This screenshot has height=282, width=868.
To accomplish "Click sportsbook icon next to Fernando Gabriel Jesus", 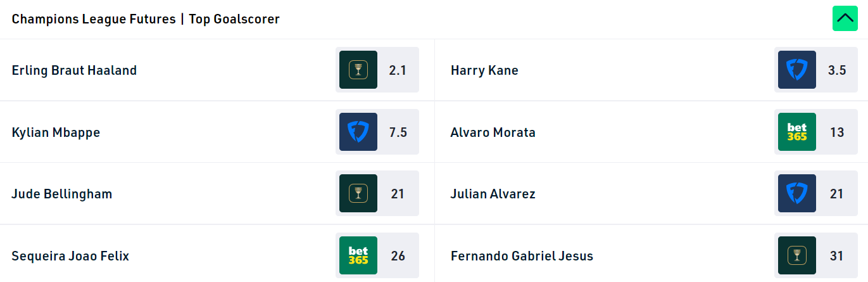I will point(797,255).
